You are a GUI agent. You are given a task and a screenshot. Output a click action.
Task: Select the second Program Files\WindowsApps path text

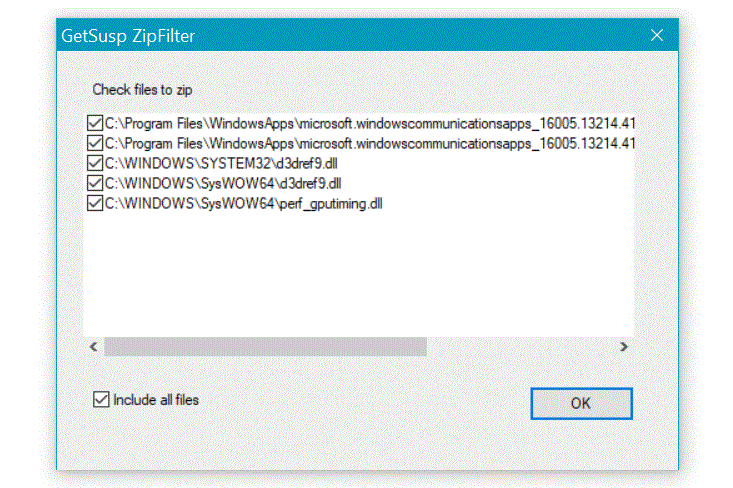click(x=370, y=143)
